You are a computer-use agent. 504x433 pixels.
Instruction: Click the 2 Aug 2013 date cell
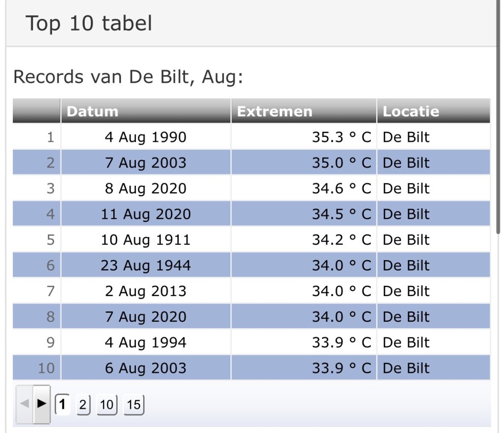146,291
